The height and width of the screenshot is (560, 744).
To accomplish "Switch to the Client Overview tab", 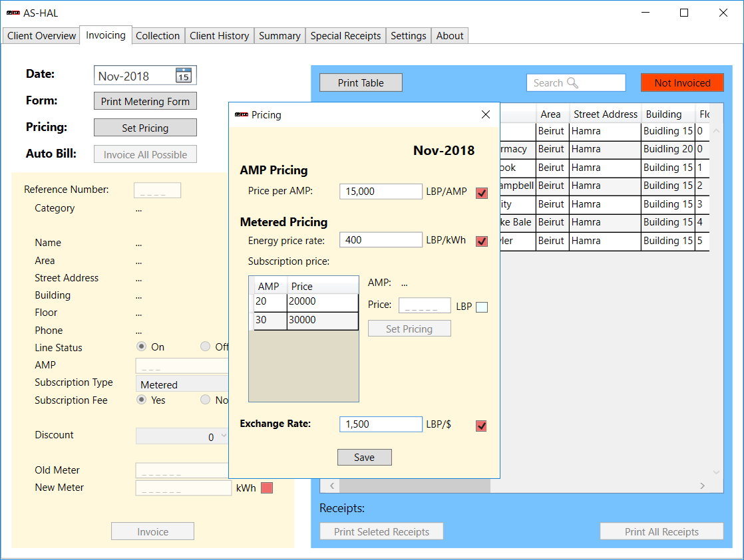I will pos(41,35).
